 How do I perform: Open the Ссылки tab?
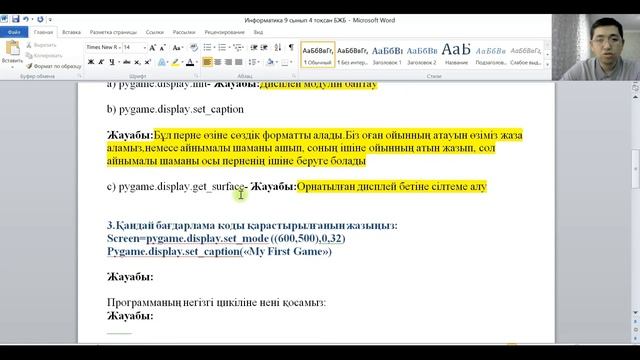155,32
